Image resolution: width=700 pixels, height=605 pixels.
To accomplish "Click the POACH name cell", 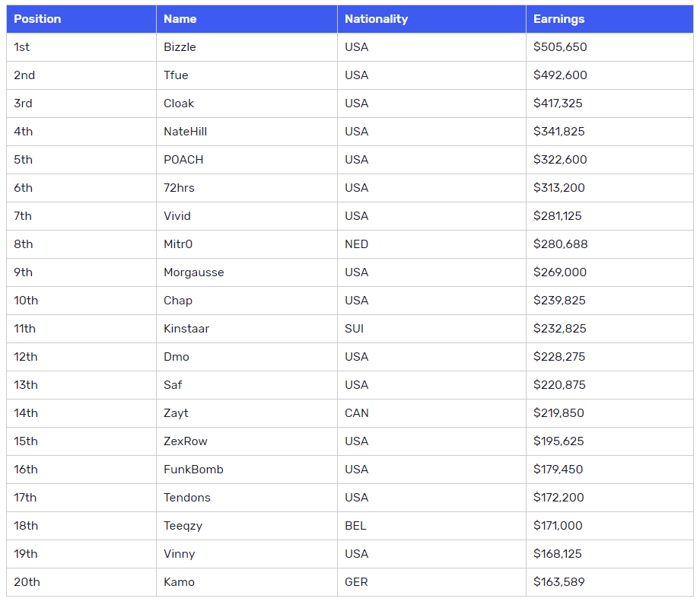I will [247, 159].
